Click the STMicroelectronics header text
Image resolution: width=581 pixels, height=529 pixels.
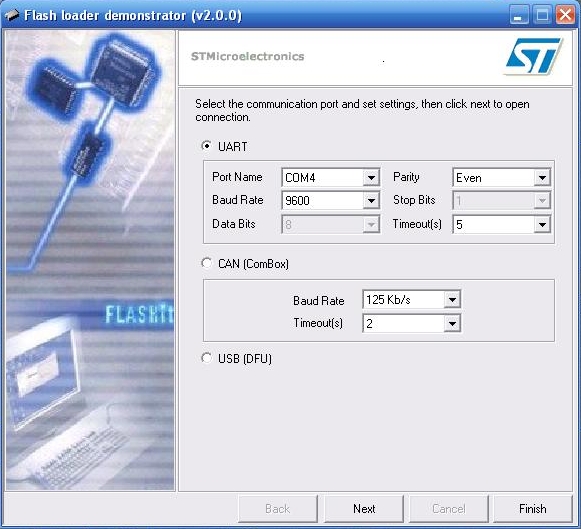pyautogui.click(x=248, y=56)
